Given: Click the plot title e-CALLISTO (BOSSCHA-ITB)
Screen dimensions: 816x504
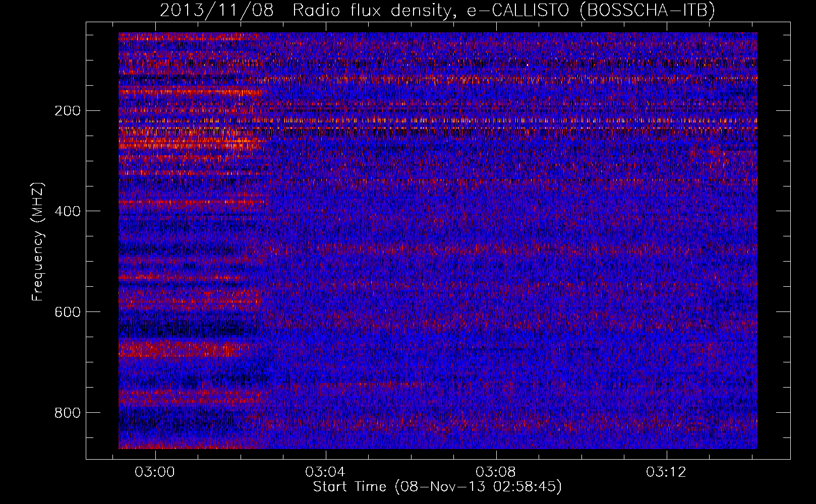Looking at the screenshot, I should (x=591, y=11).
